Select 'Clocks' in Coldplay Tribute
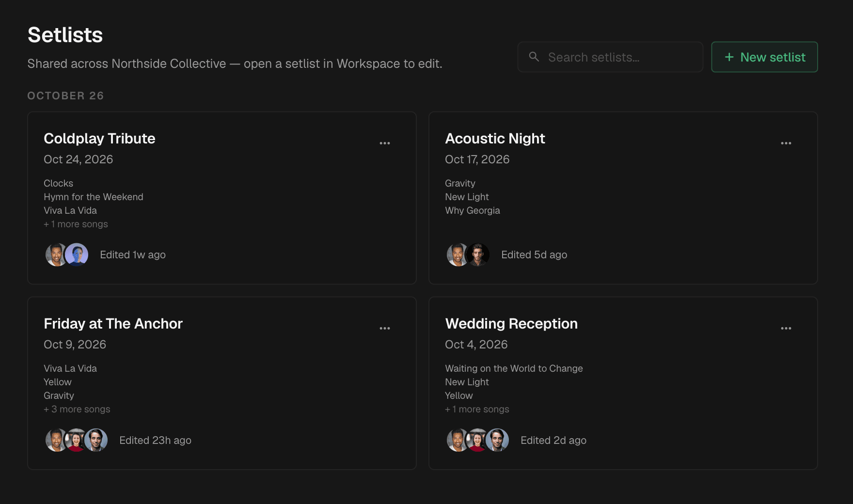The width and height of the screenshot is (853, 504). click(58, 183)
